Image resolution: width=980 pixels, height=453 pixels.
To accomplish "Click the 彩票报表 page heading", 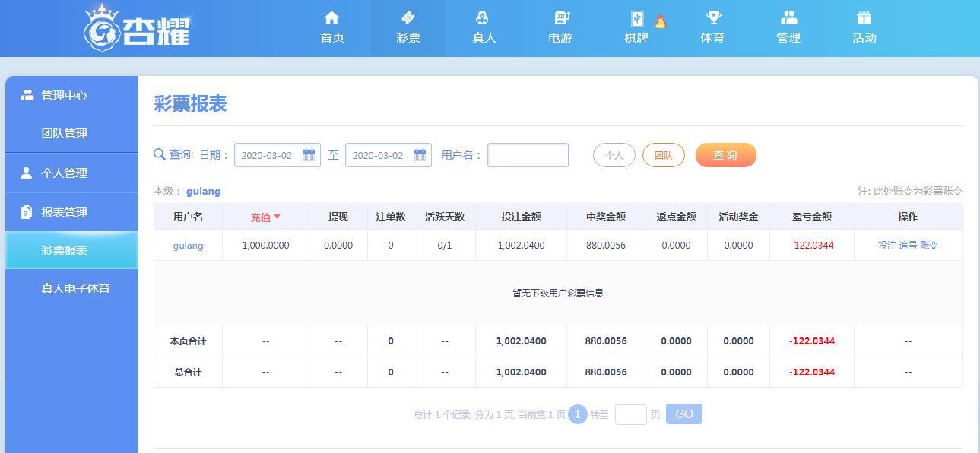I will (x=190, y=103).
